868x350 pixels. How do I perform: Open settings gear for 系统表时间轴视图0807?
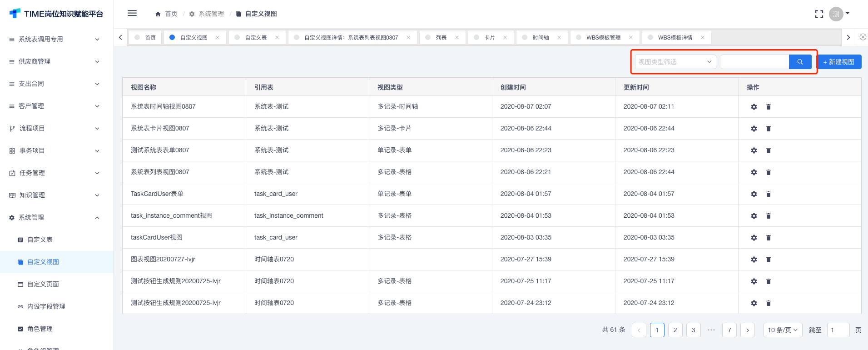(754, 107)
